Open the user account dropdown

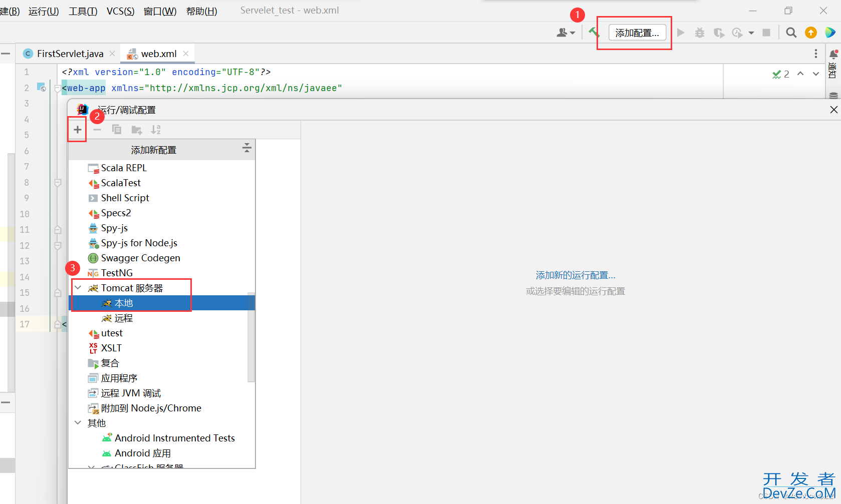point(566,33)
